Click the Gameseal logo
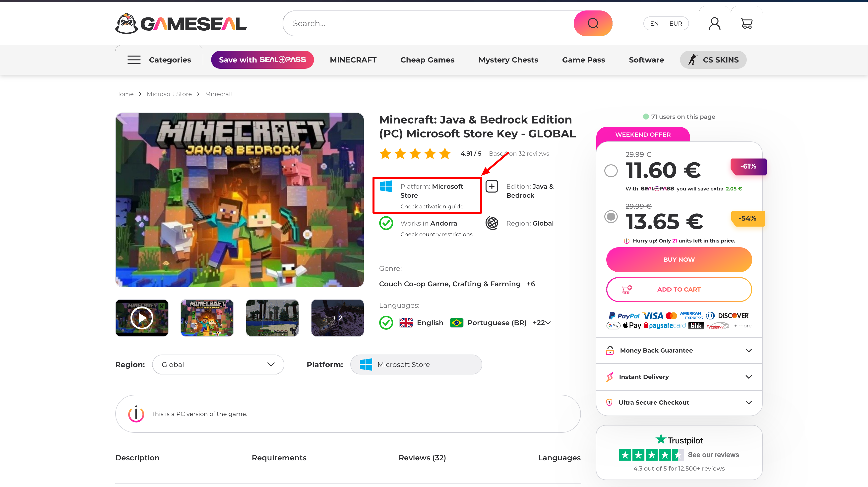This screenshot has width=868, height=487. tap(181, 24)
